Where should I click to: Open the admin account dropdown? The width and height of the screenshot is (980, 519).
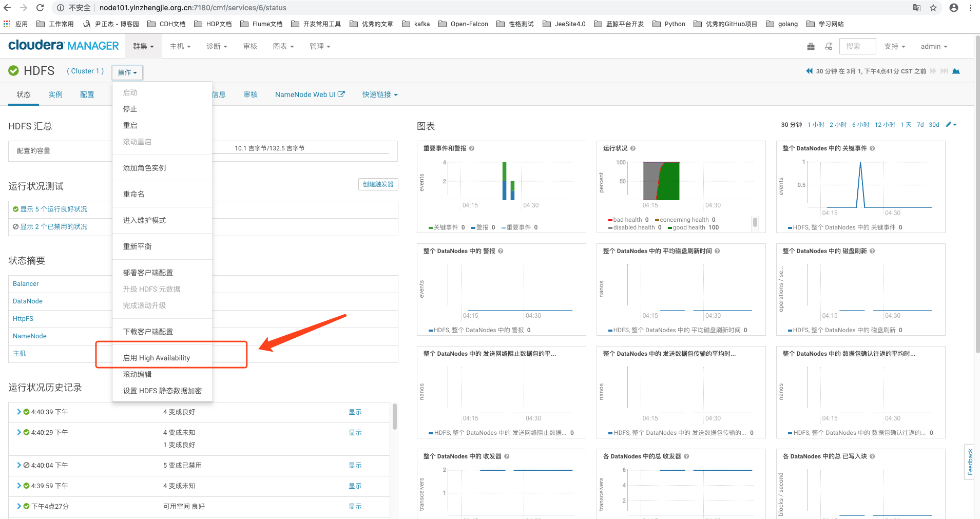[933, 46]
